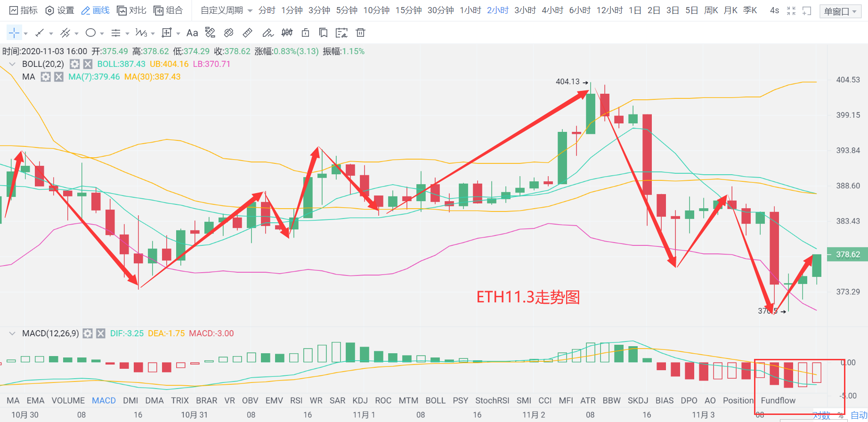This screenshot has width=868, height=422.
Task: Expand the wave tool dropdown arrow
Action: (x=153, y=33)
